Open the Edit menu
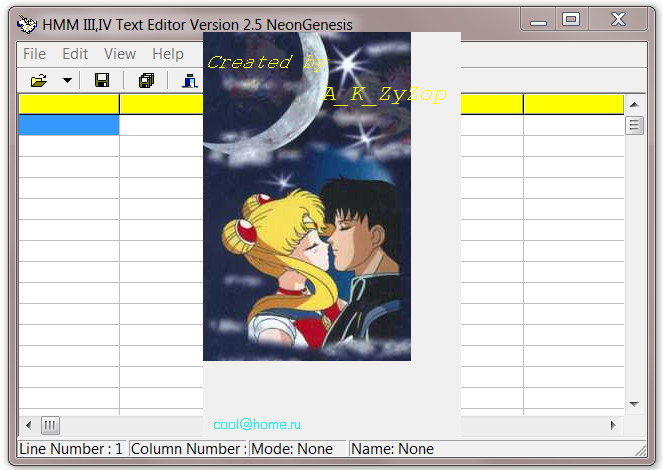This screenshot has width=663, height=470. [x=75, y=54]
